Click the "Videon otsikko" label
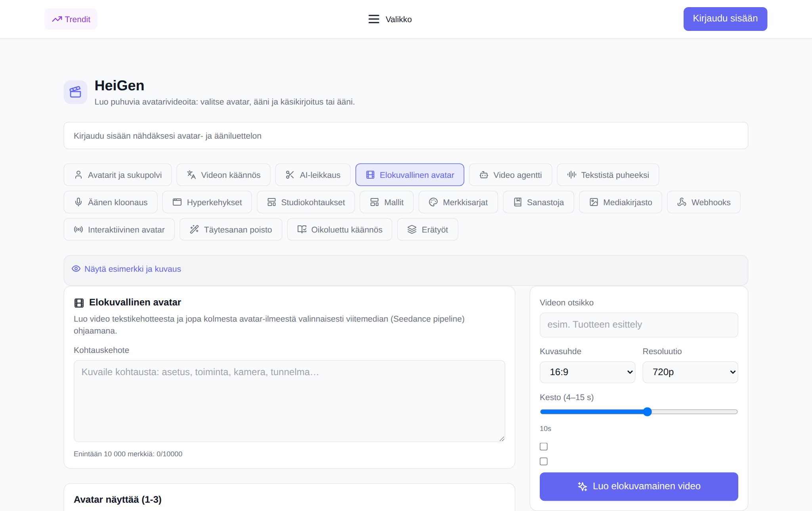The image size is (812, 511). (567, 303)
